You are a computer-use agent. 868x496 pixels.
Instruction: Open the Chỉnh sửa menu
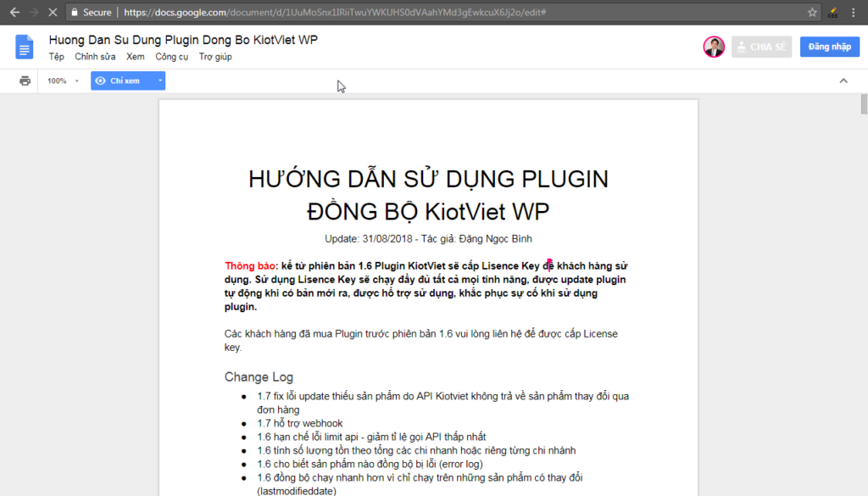click(95, 57)
